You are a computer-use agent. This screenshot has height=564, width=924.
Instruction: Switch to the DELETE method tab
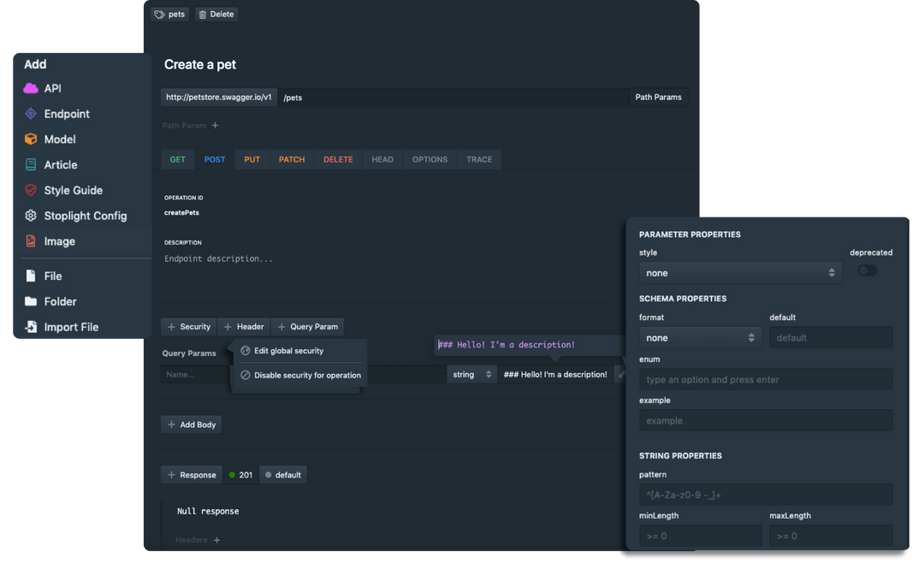pos(337,159)
